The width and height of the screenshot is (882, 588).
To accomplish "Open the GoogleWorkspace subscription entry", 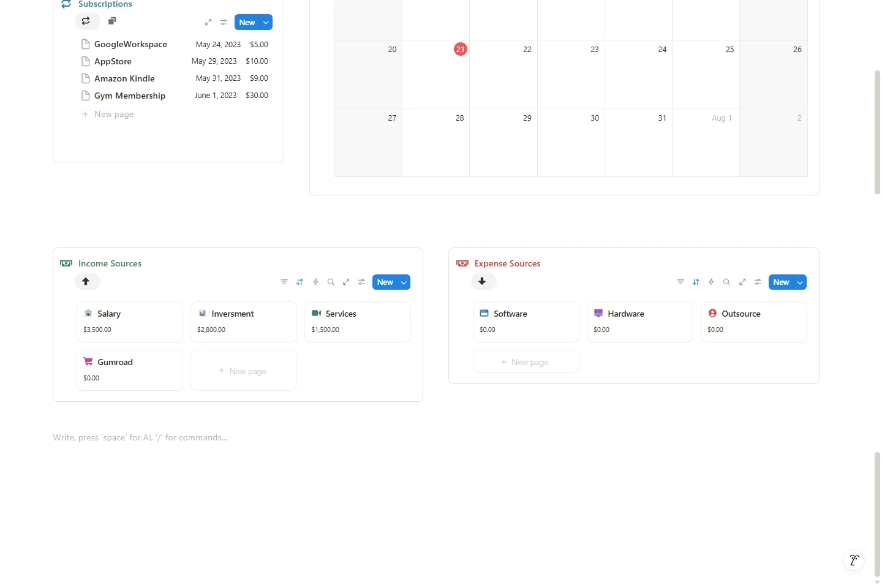I will click(x=130, y=44).
